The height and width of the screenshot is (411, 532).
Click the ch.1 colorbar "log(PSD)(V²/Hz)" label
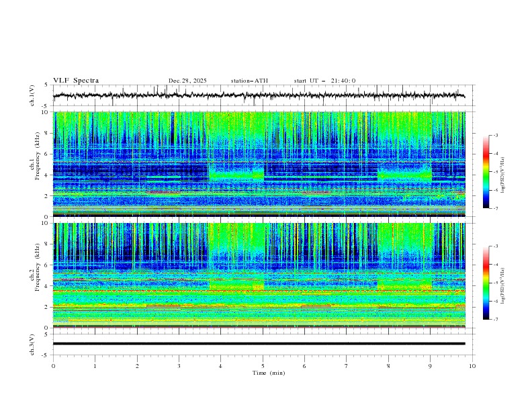pyautogui.click(x=503, y=175)
